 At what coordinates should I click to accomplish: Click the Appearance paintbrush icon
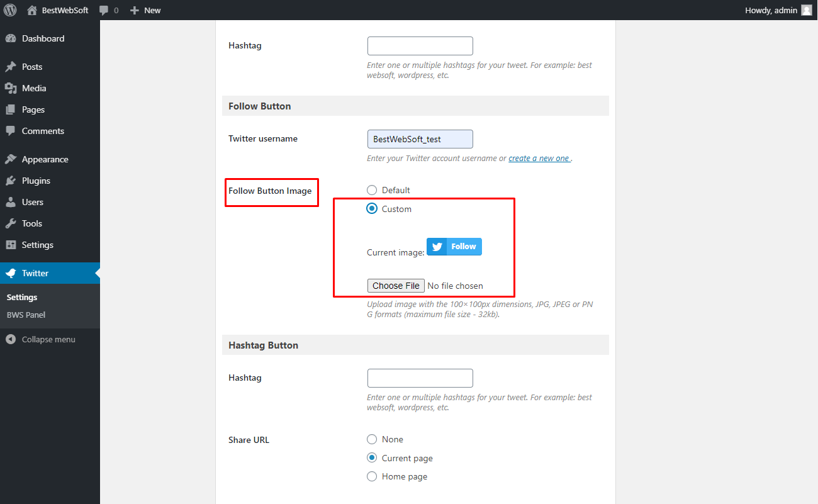[x=11, y=159]
